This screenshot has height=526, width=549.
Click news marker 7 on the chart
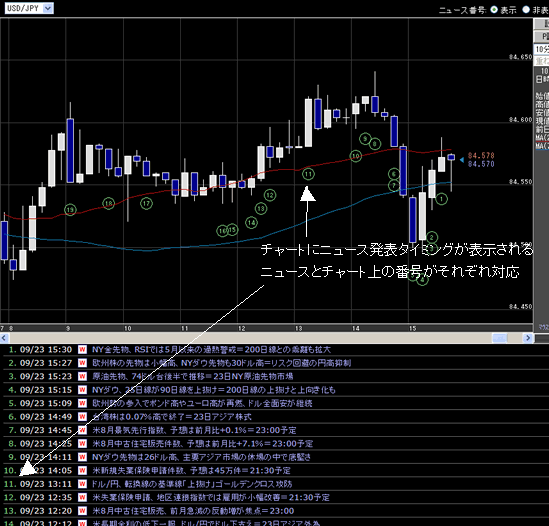(394, 185)
